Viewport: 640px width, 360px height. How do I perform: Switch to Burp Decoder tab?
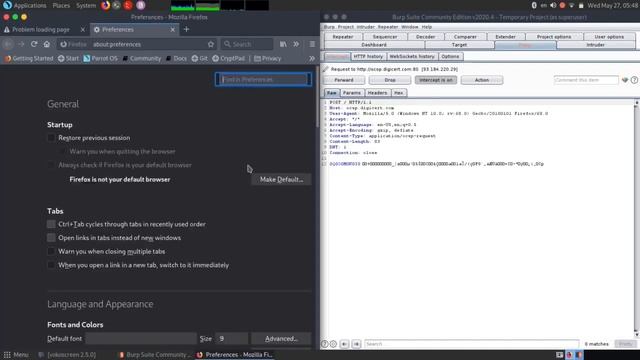coord(425,37)
